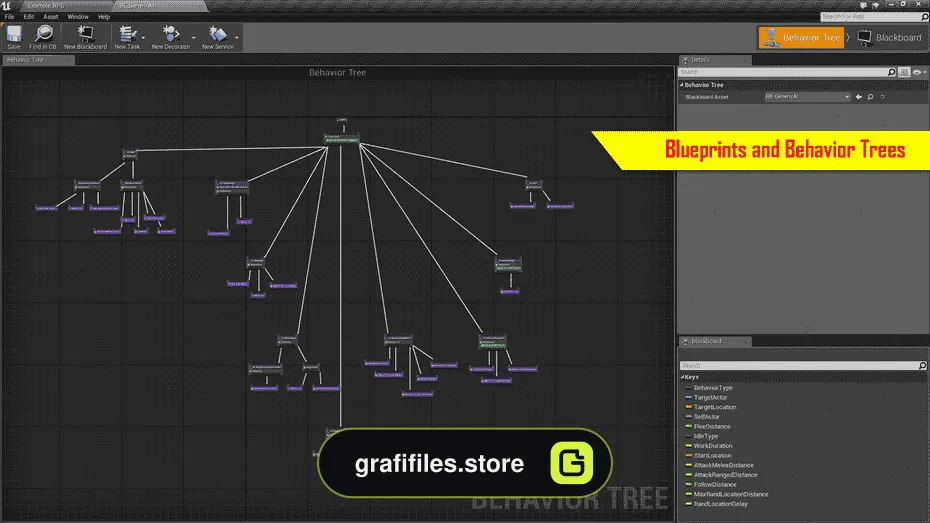Select the WorkDuration key

713,446
